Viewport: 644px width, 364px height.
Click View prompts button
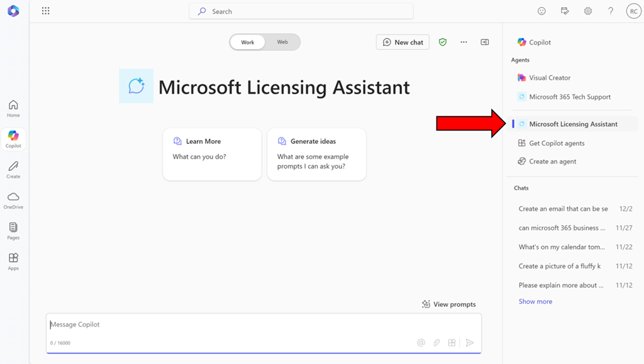449,304
